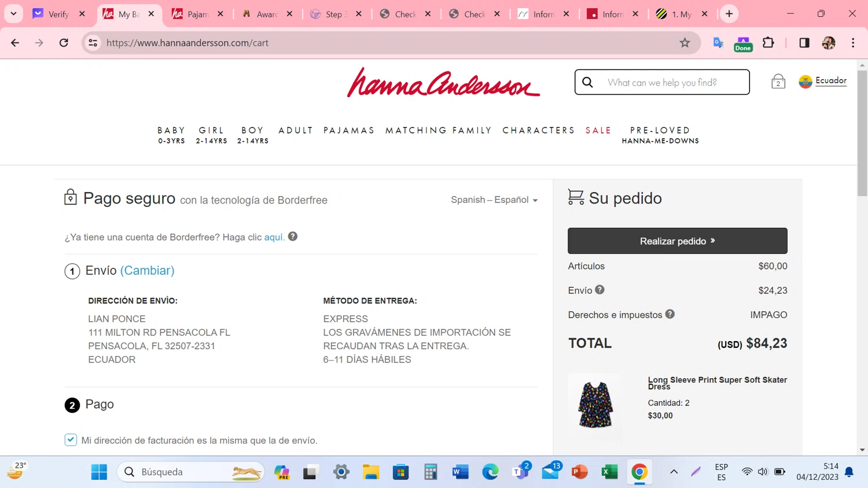Viewport: 868px width, 488px height.
Task: Click the help icon next to Borderfree account text
Action: point(293,236)
